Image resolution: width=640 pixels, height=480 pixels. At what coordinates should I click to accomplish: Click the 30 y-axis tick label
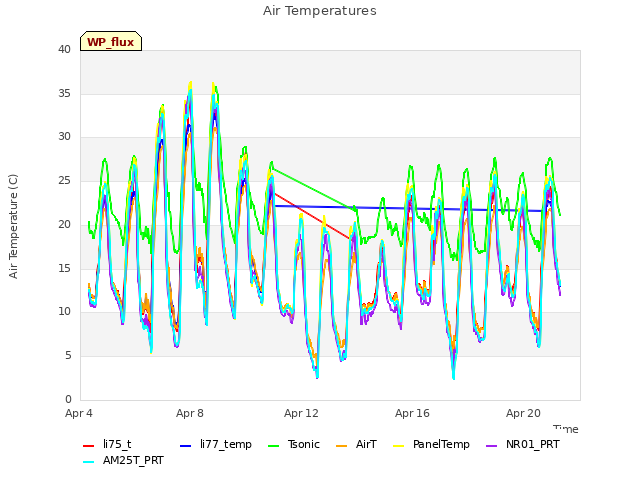[64, 137]
